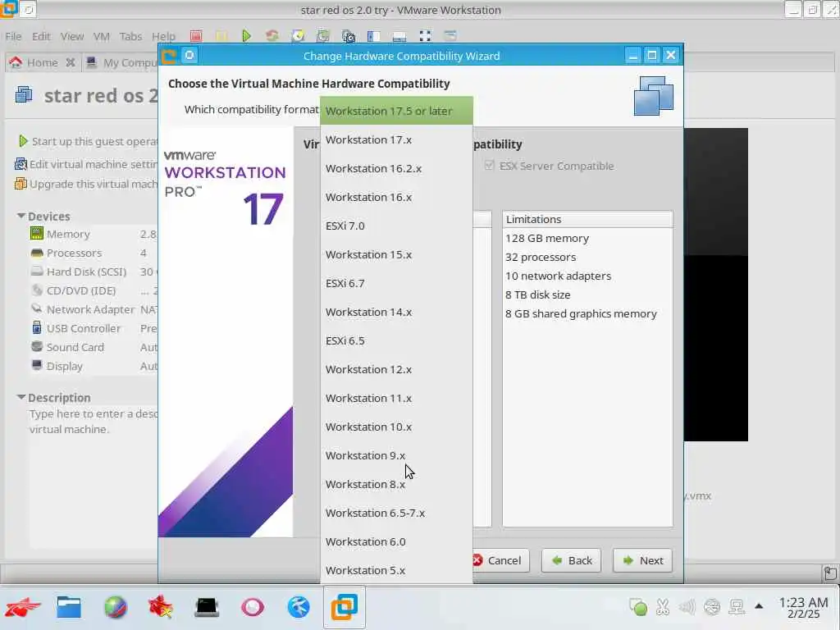Click the Sound Card device icon
This screenshot has width=840, height=630.
click(x=36, y=347)
